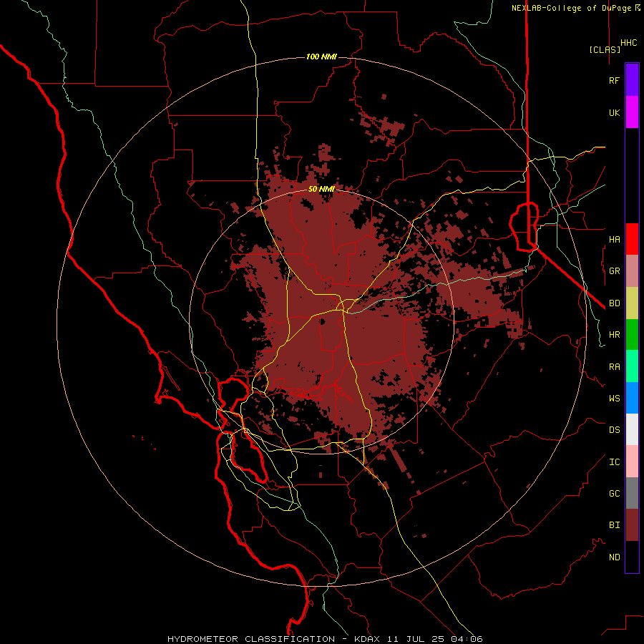This screenshot has height=644, width=644.
Task: Click the 100 NMI range ring label
Action: pyautogui.click(x=321, y=57)
